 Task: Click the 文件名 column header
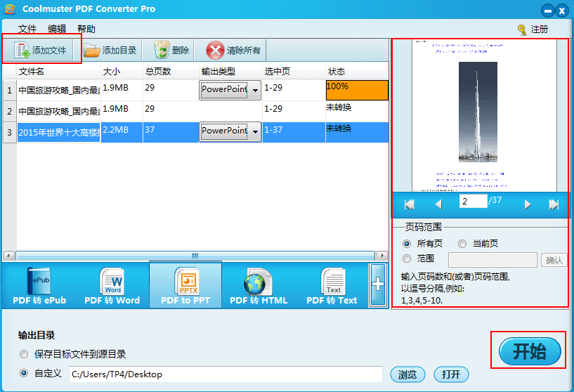point(58,72)
